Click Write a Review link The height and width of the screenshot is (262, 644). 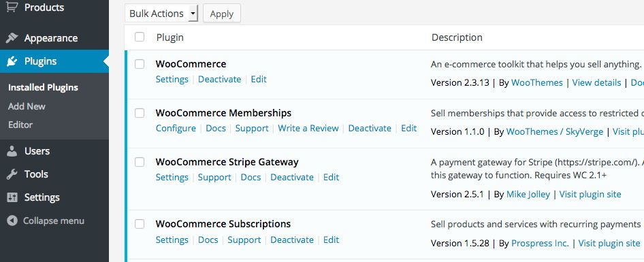(308, 128)
